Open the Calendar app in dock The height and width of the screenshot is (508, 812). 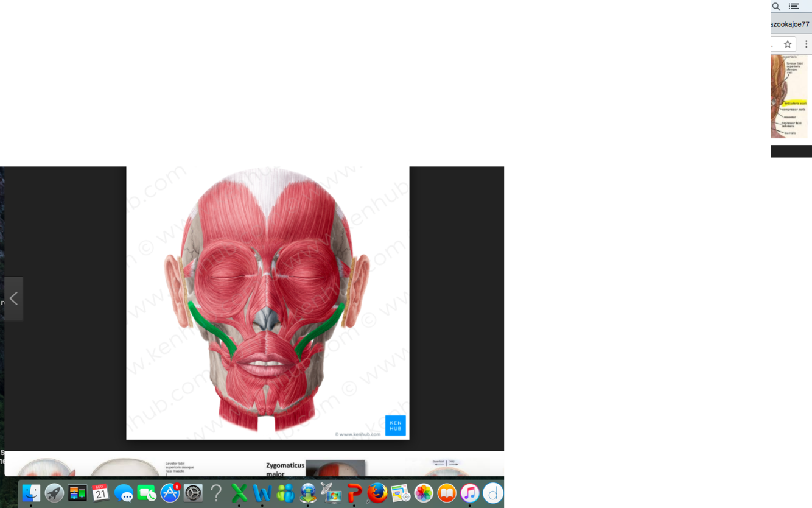100,493
